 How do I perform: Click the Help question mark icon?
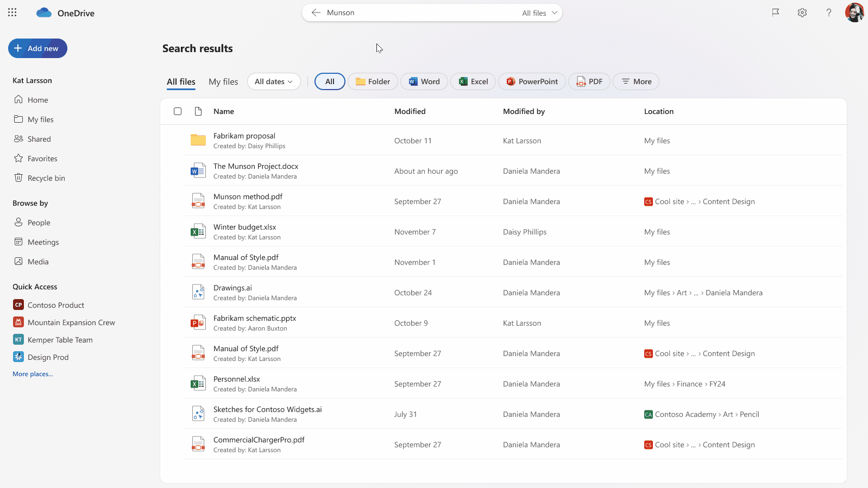pos(829,12)
